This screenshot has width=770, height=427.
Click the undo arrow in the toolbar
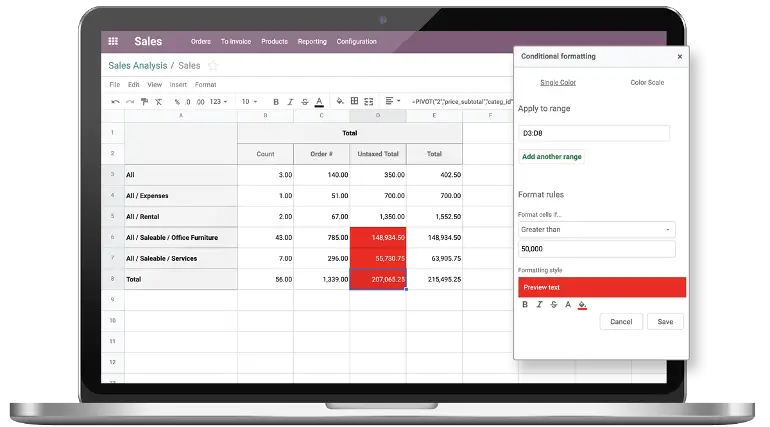click(115, 102)
